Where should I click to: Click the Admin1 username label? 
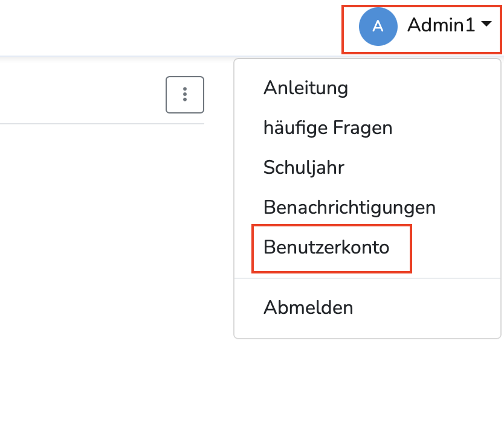point(441,25)
